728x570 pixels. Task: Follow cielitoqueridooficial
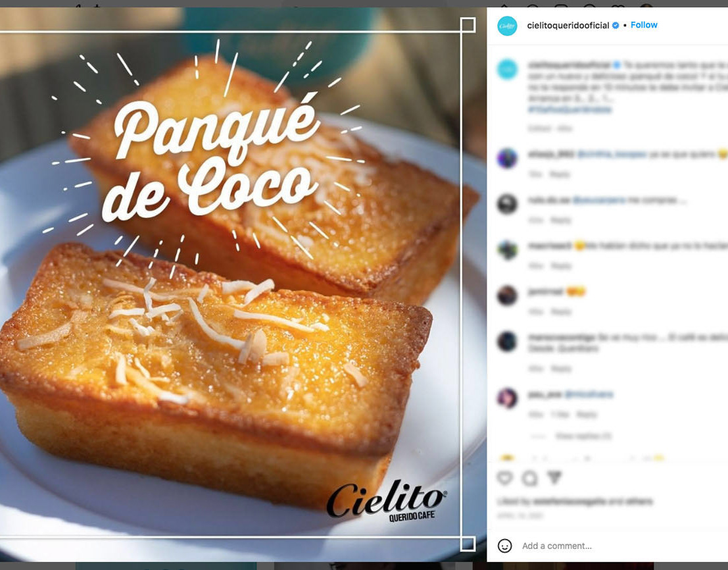644,25
